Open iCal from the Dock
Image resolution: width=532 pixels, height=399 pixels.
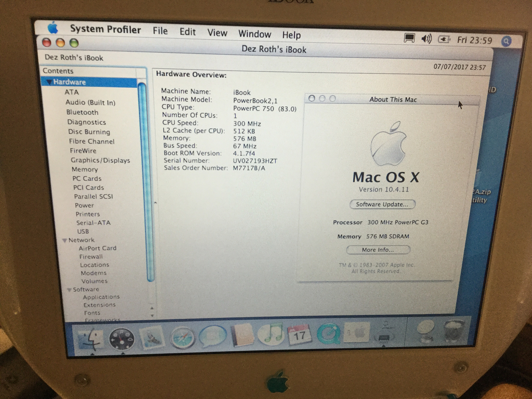299,335
